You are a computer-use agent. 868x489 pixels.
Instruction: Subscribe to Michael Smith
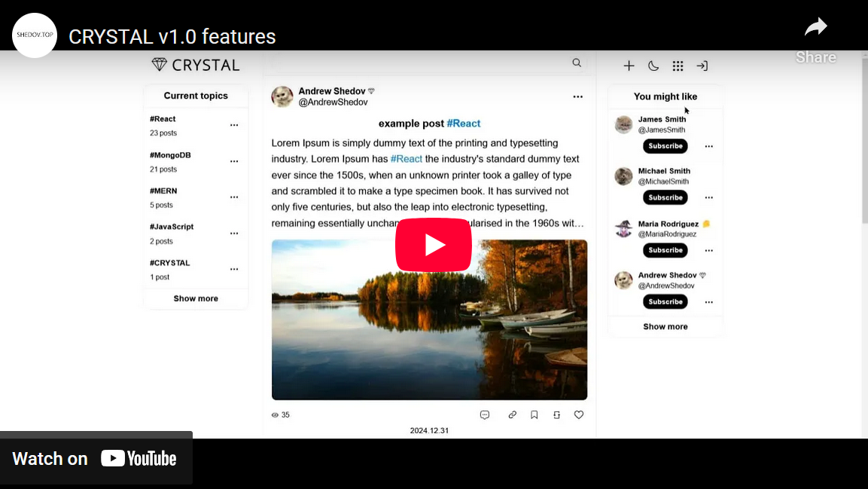click(x=665, y=197)
